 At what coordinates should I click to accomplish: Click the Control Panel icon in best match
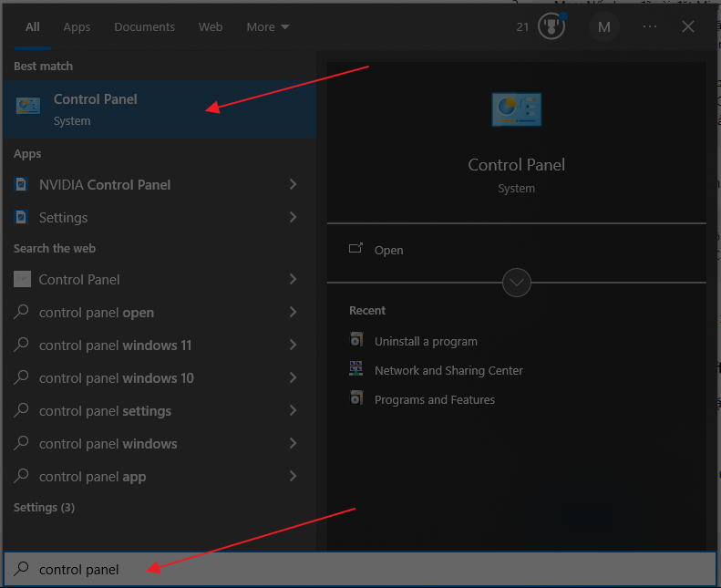coord(28,106)
